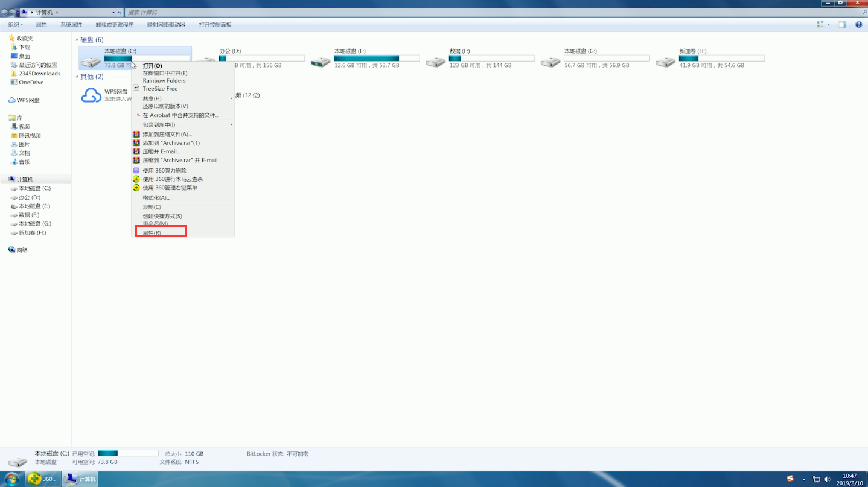
Task: Click the E: drive capacity bar
Action: (377, 59)
